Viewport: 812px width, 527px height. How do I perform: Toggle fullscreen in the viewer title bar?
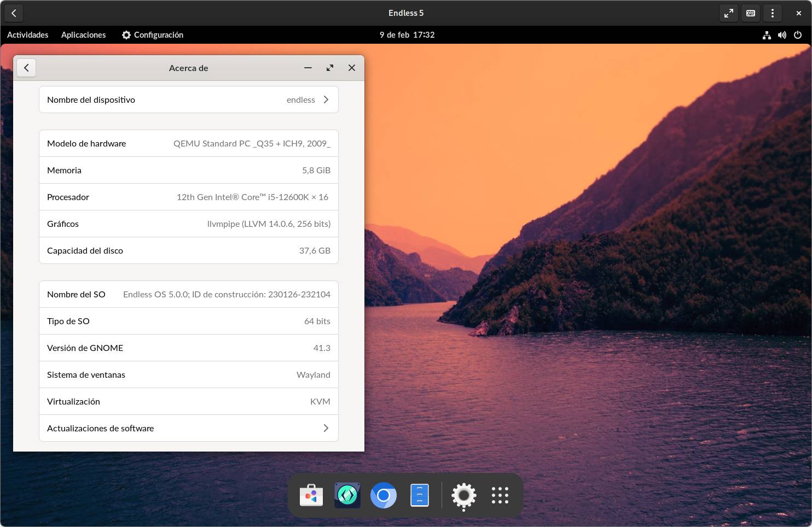729,13
